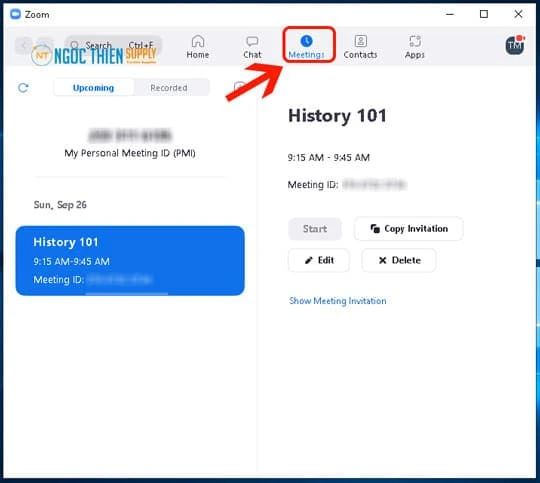Maximize the Zoom window

(484, 14)
